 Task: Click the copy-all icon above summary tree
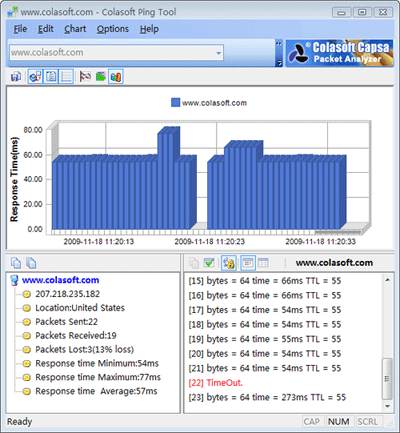pyautogui.click(x=31, y=263)
